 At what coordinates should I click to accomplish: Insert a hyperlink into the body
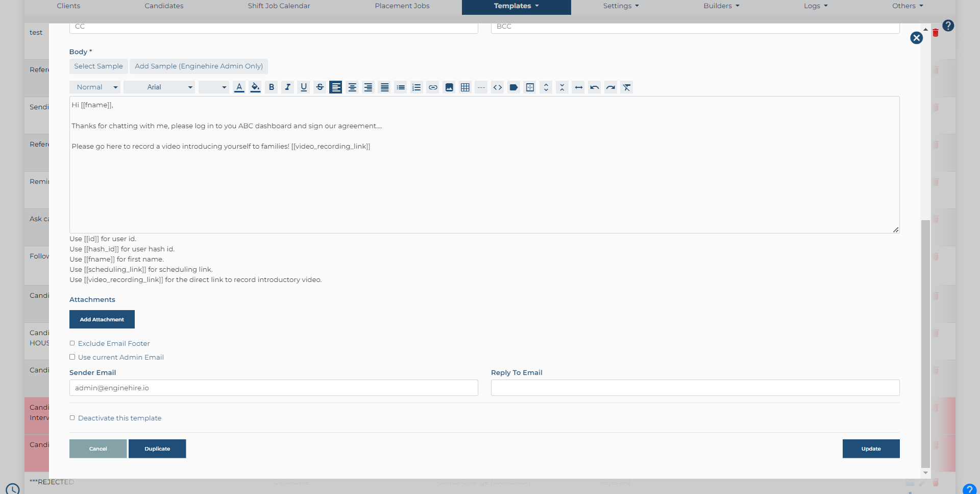433,87
